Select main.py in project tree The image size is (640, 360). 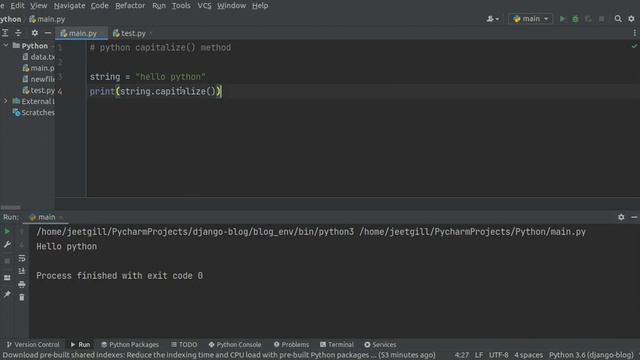click(38, 68)
